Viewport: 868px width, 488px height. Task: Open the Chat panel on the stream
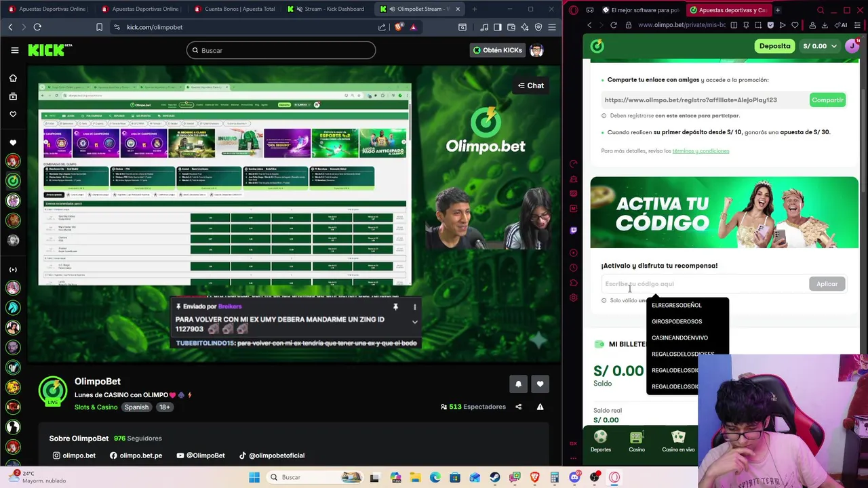pos(531,85)
